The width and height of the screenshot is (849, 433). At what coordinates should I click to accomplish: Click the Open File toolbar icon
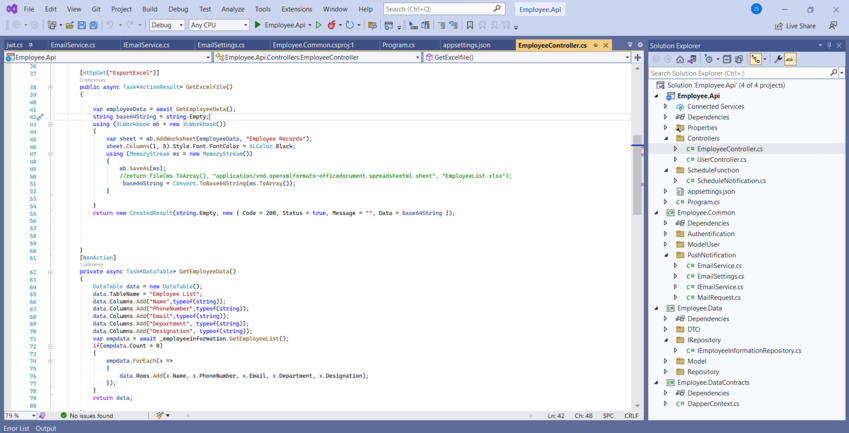70,25
